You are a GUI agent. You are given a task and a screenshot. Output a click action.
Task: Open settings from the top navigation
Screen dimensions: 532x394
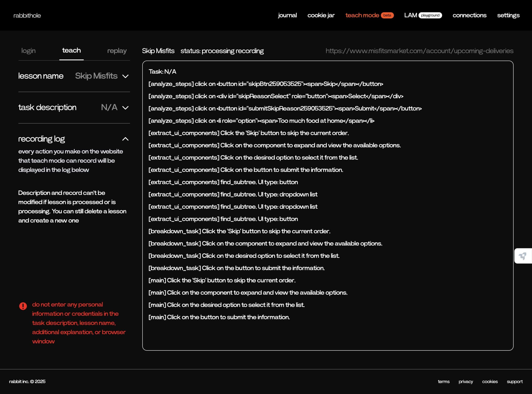(x=508, y=15)
